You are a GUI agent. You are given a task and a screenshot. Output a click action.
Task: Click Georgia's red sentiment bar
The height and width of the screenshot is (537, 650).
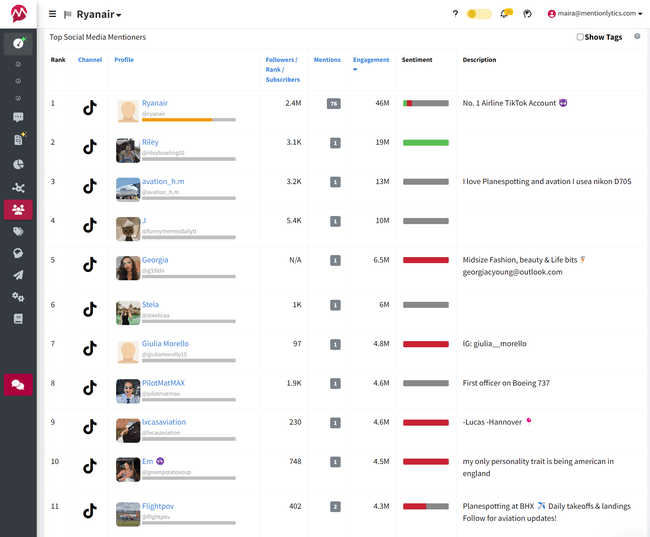[x=426, y=260]
